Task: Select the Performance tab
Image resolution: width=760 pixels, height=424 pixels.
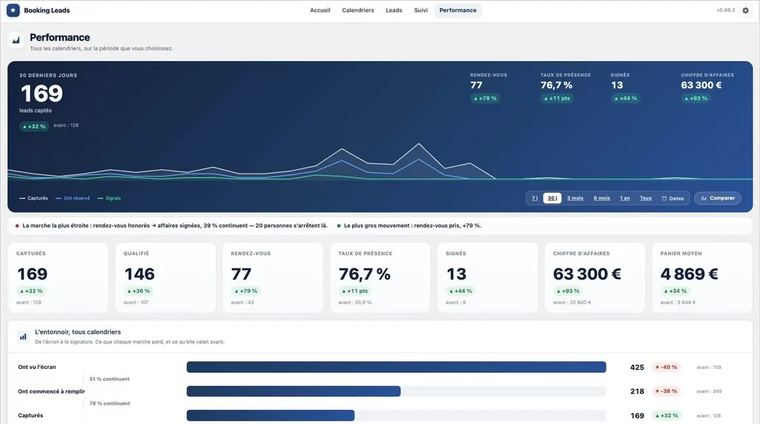Action: [x=458, y=10]
